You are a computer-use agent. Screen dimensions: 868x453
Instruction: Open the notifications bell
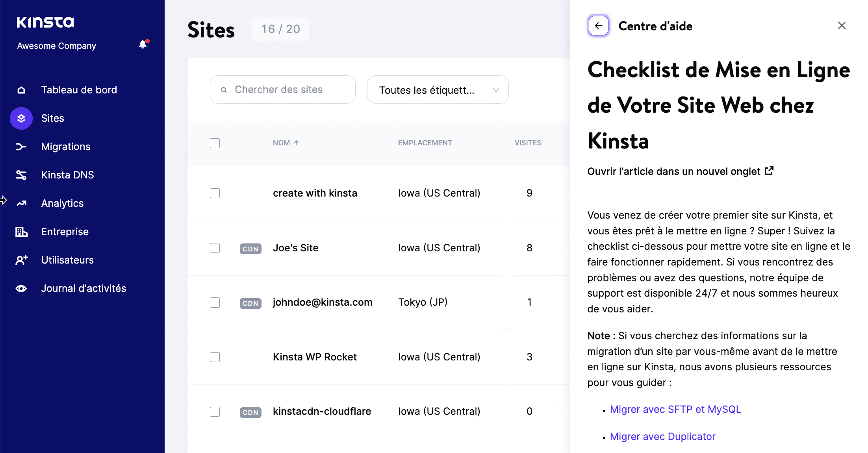[143, 45]
